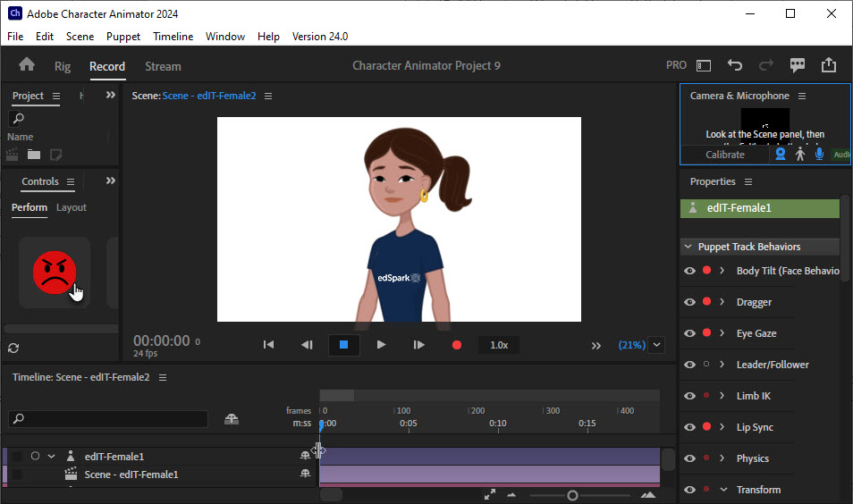
Task: Toggle the microphone input icon
Action: pyautogui.click(x=819, y=155)
